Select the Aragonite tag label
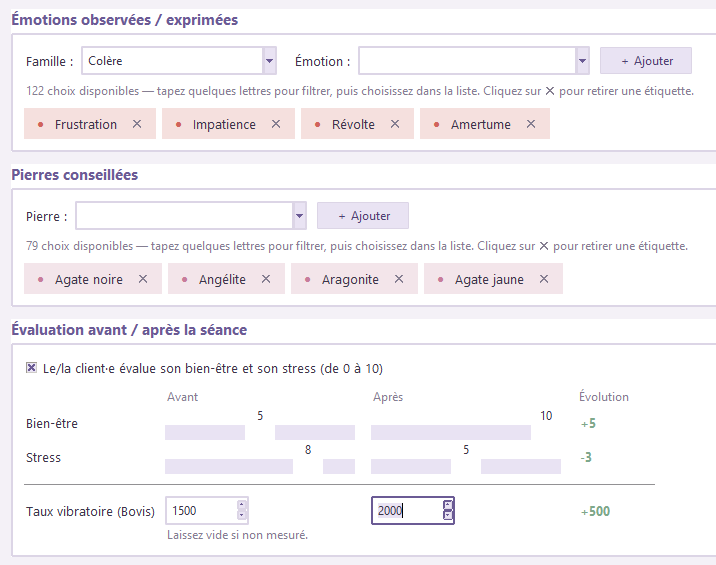The height and width of the screenshot is (565, 716). pyautogui.click(x=350, y=279)
